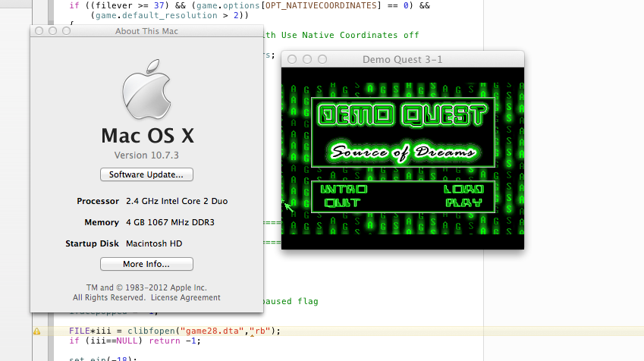Minimize the Demo Quest 3-1 window
Screen dimensions: 644x361
click(x=306, y=59)
